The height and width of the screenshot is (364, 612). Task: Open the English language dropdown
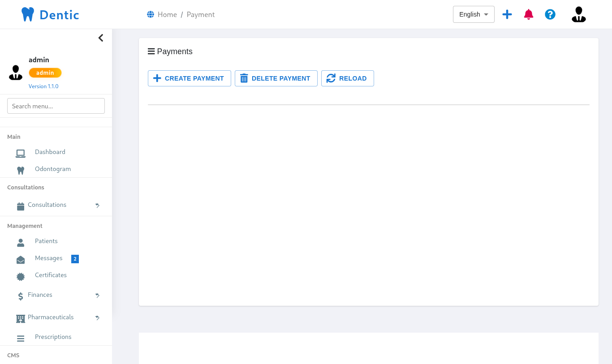(x=474, y=14)
